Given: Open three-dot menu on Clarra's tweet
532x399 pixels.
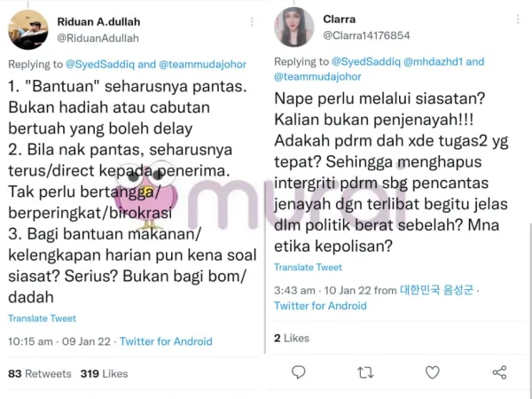Looking at the screenshot, I should click(x=518, y=19).
